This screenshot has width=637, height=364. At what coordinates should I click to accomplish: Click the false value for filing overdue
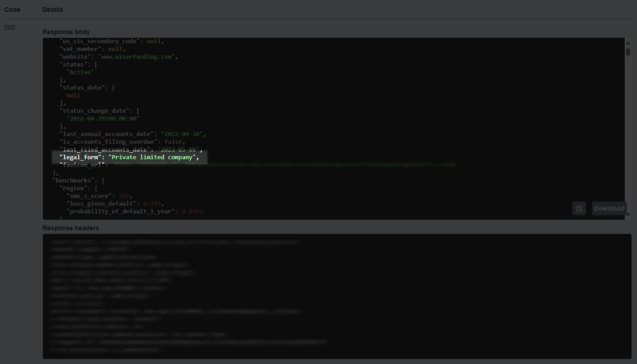point(173,142)
